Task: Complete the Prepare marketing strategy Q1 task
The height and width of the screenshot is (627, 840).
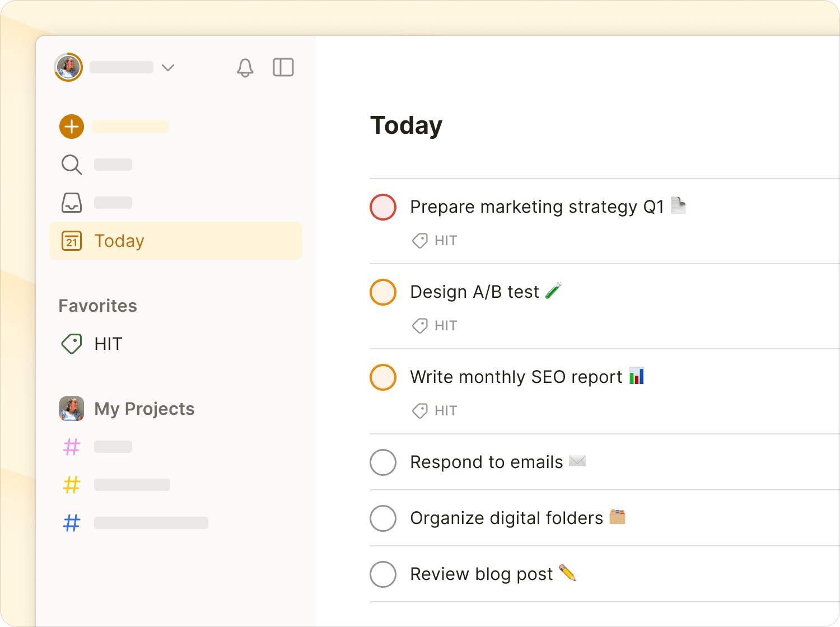Action: click(383, 207)
